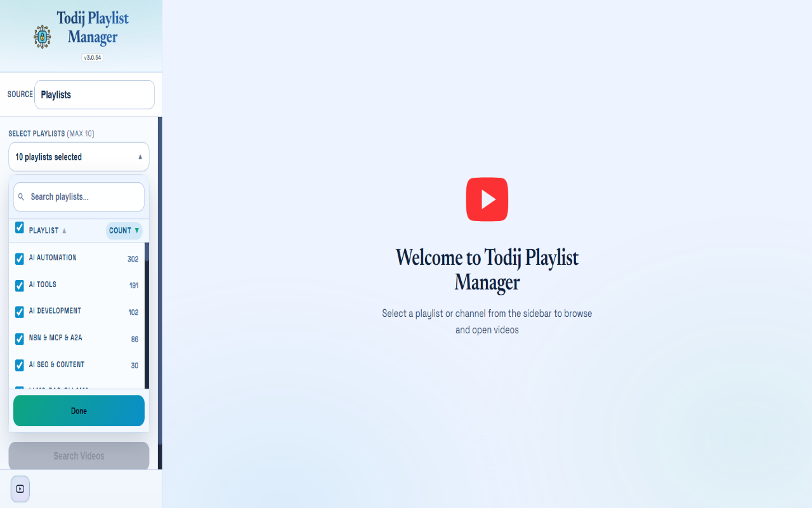Uncheck the AI DEVELOPMENT playlist
812x508 pixels.
(x=20, y=312)
